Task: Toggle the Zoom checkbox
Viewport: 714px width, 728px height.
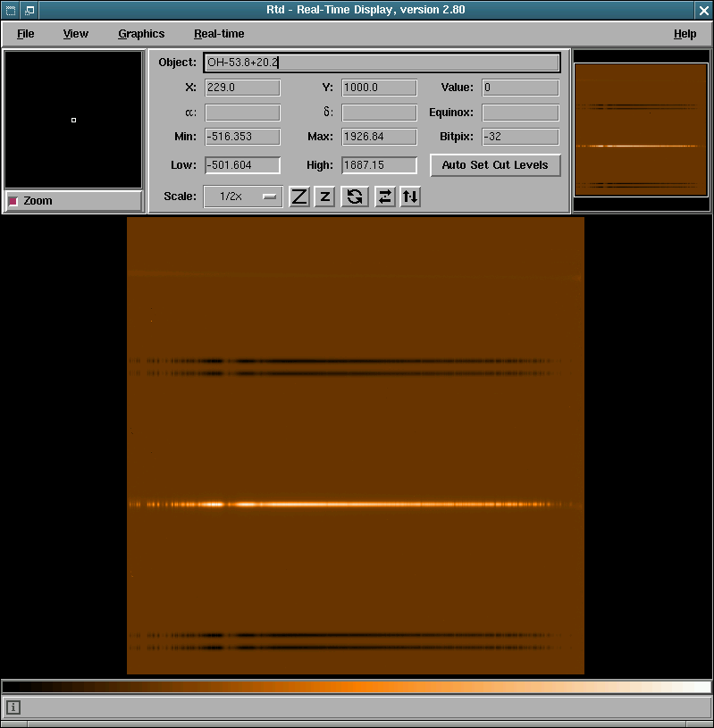Action: 13,201
